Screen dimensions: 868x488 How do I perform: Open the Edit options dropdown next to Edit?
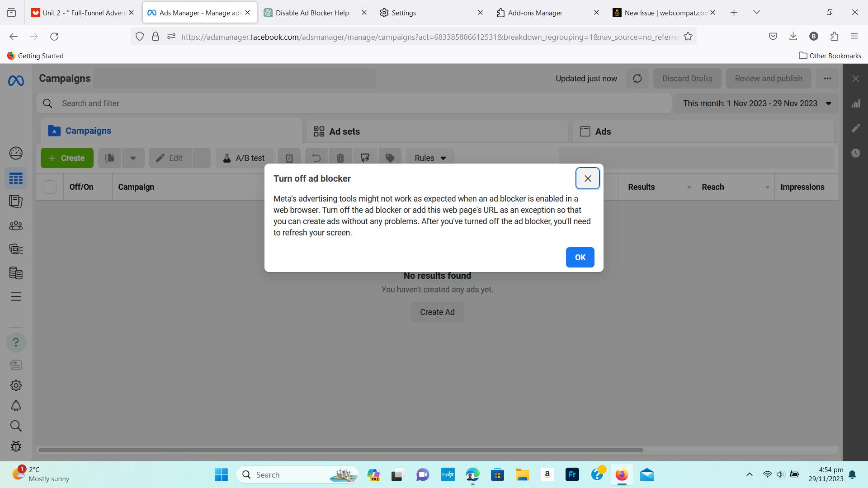pyautogui.click(x=202, y=158)
